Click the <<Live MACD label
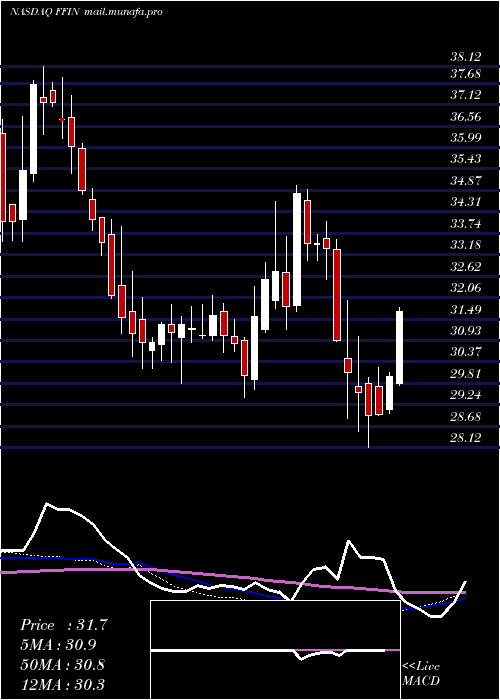Screen dimensions: 500x700 click(421, 673)
